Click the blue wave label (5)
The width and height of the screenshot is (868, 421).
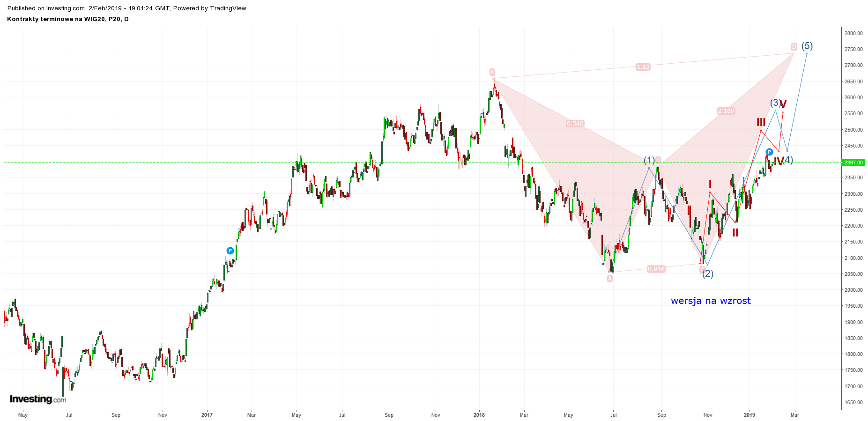(x=807, y=46)
